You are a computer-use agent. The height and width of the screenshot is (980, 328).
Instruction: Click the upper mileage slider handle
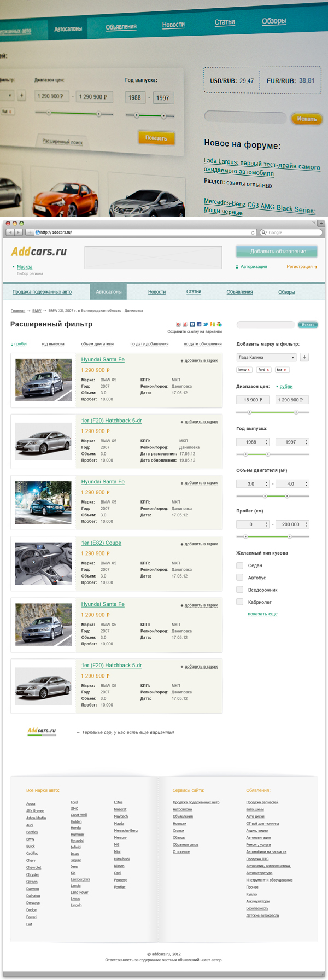[289, 536]
